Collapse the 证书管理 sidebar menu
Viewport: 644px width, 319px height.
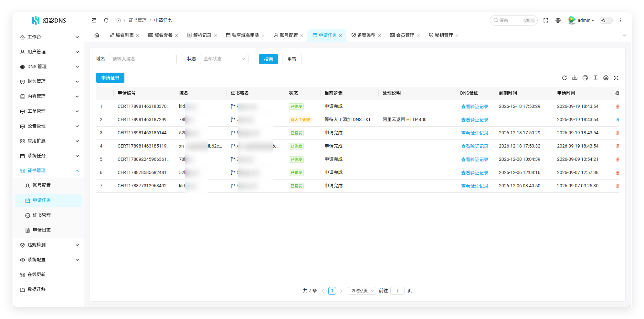point(49,170)
